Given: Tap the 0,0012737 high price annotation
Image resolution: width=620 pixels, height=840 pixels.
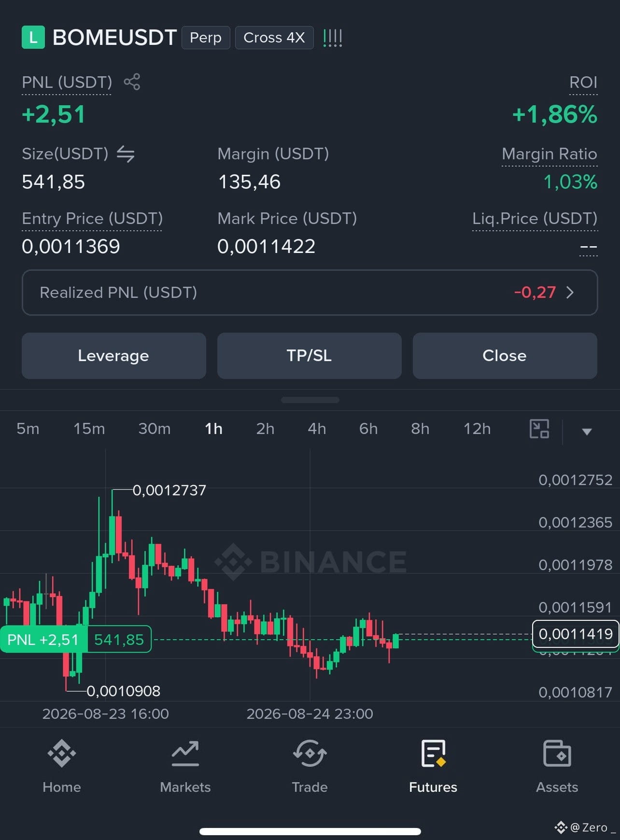Looking at the screenshot, I should tap(169, 490).
